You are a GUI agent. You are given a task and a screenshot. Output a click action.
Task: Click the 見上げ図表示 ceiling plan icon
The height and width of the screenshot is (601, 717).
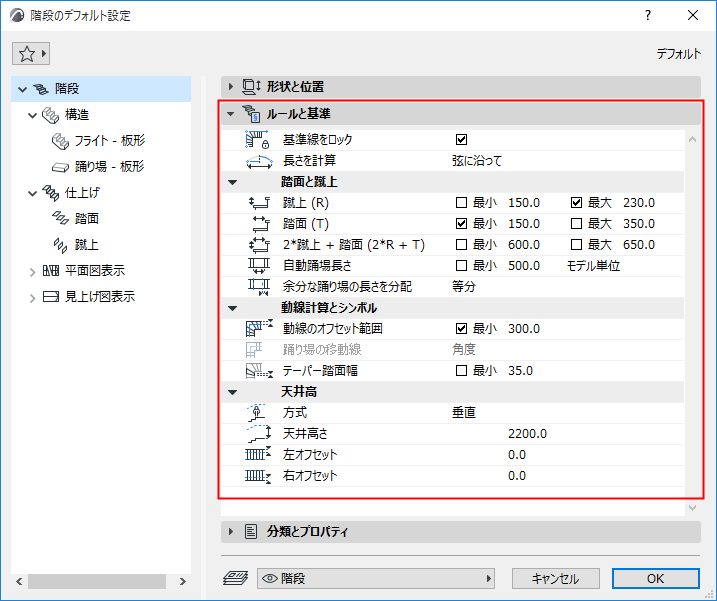51,297
